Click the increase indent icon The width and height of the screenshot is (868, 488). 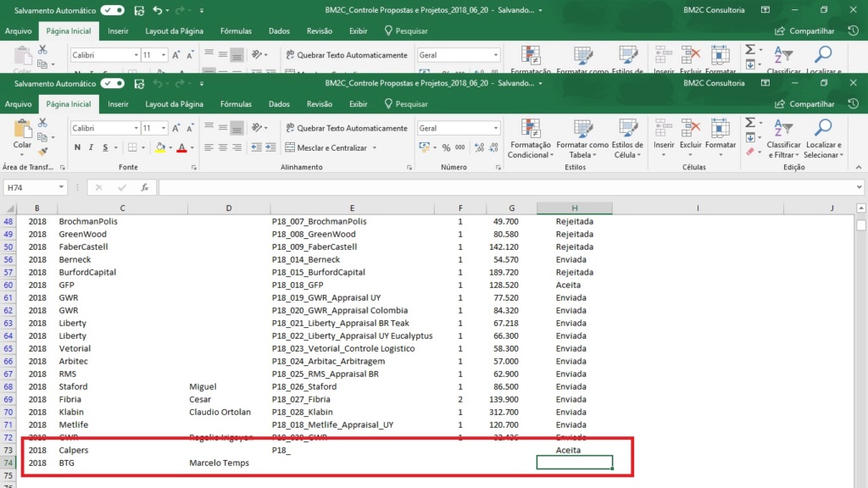(270, 147)
